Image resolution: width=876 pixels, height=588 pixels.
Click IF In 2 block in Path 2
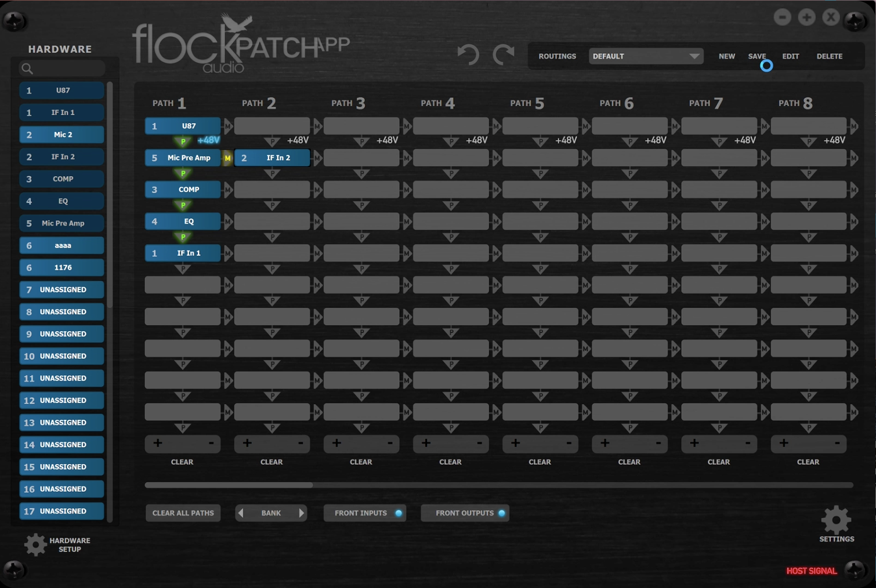(x=272, y=158)
